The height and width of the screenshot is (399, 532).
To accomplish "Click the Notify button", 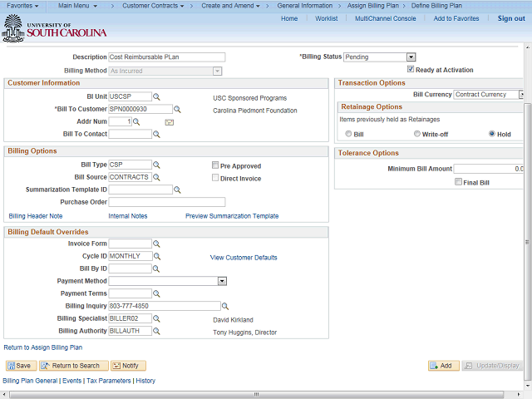I will point(128,366).
